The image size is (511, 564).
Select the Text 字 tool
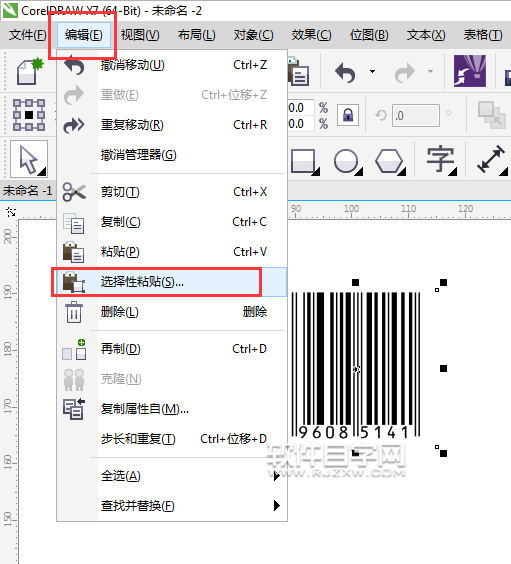click(x=441, y=160)
